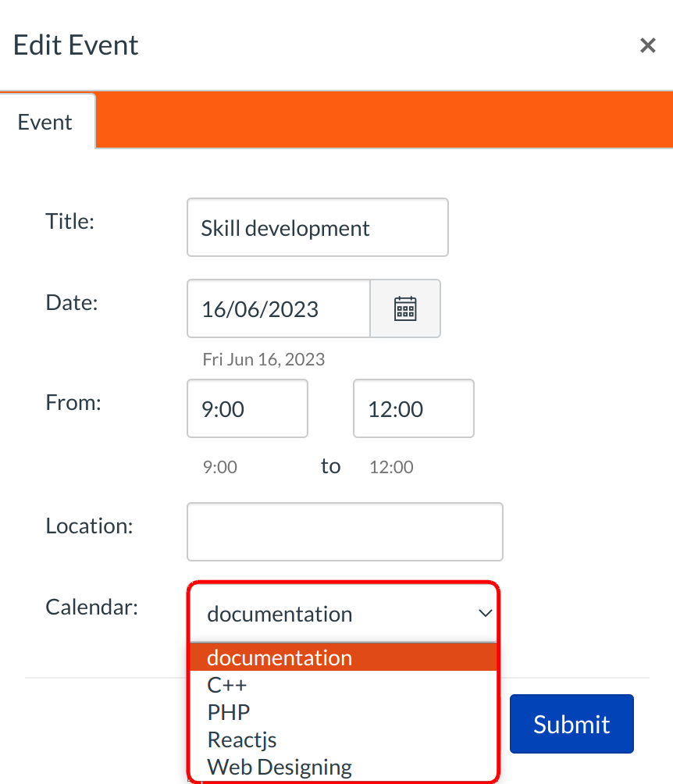Select the highlighted documentation option

coord(280,658)
